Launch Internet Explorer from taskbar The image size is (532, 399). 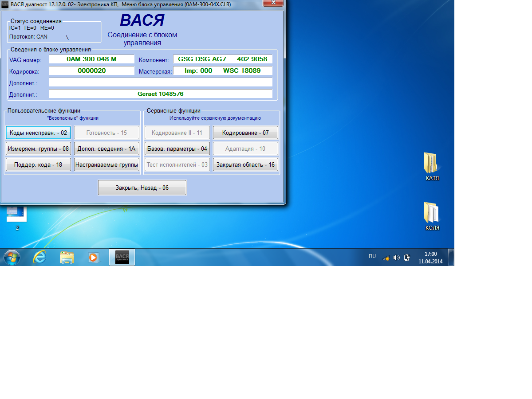(39, 257)
